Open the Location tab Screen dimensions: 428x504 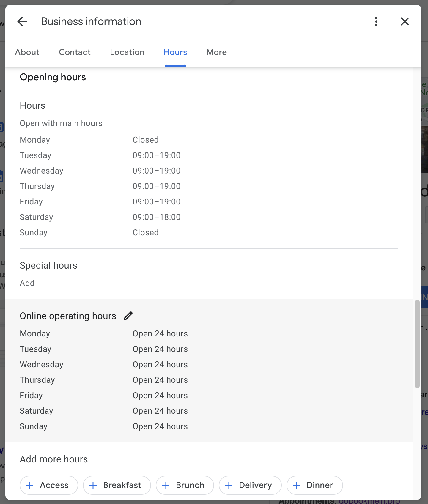tap(127, 52)
